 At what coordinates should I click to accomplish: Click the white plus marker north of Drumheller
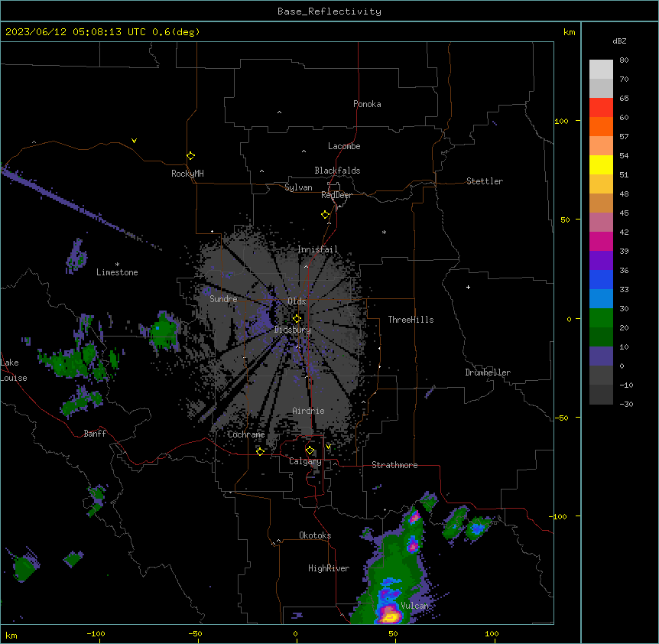pos(468,287)
